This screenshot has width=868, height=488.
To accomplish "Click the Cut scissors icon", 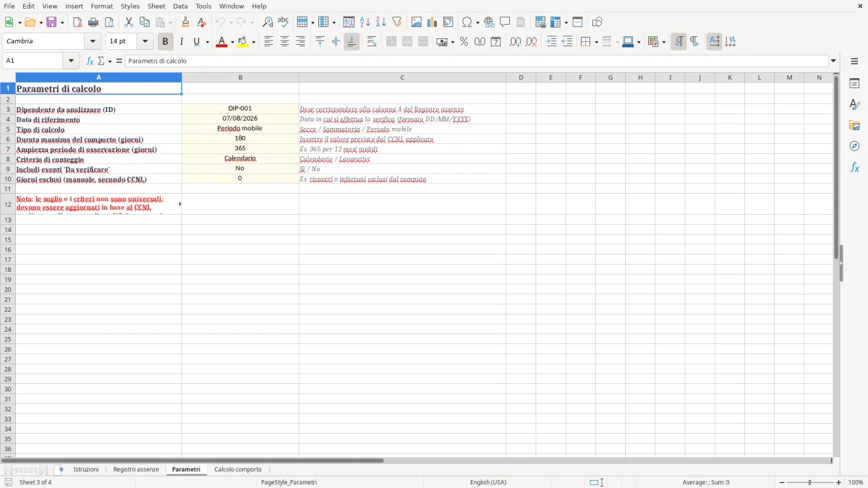I will 129,22.
